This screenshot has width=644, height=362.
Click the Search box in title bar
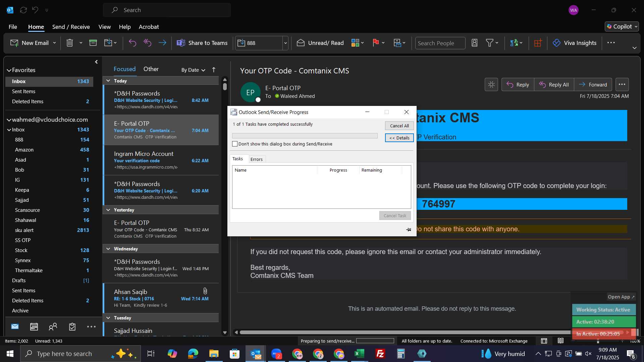tap(167, 10)
